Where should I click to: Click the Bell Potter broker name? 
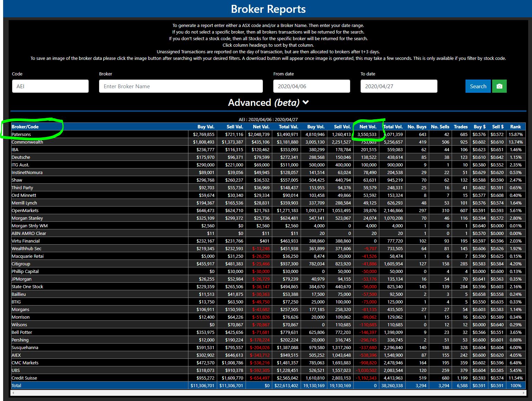(22, 332)
